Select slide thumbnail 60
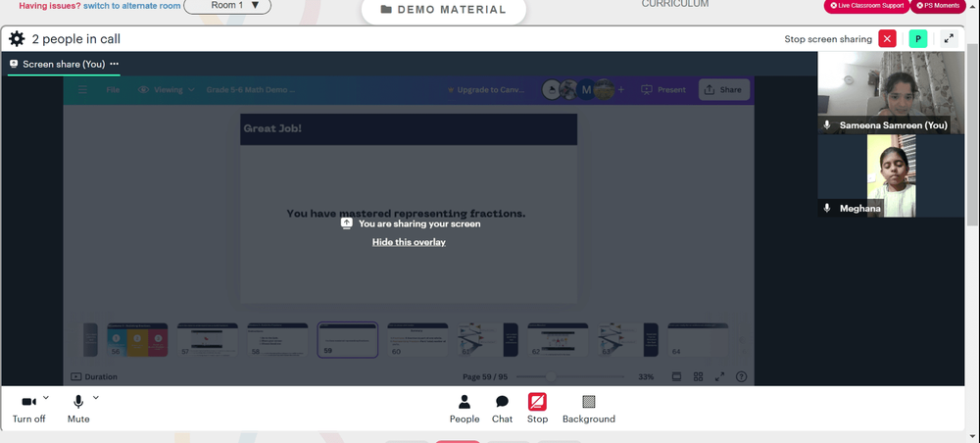 (x=417, y=340)
